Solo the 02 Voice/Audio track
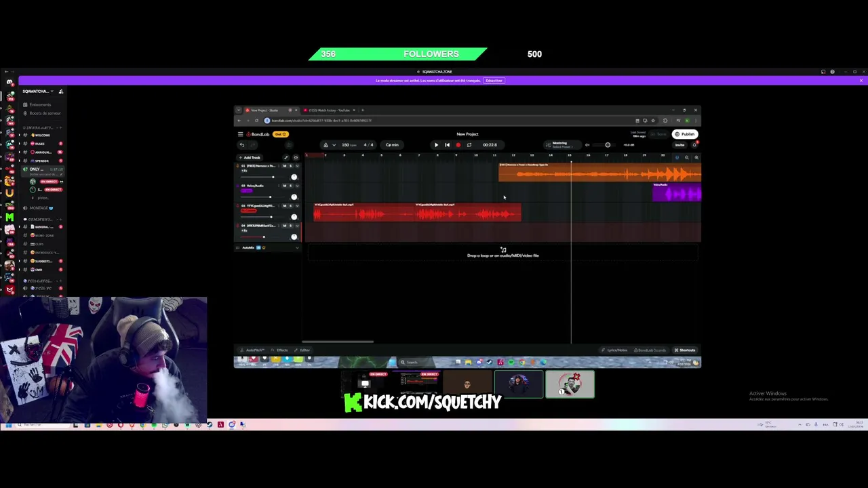The width and height of the screenshot is (868, 488). coord(291,186)
